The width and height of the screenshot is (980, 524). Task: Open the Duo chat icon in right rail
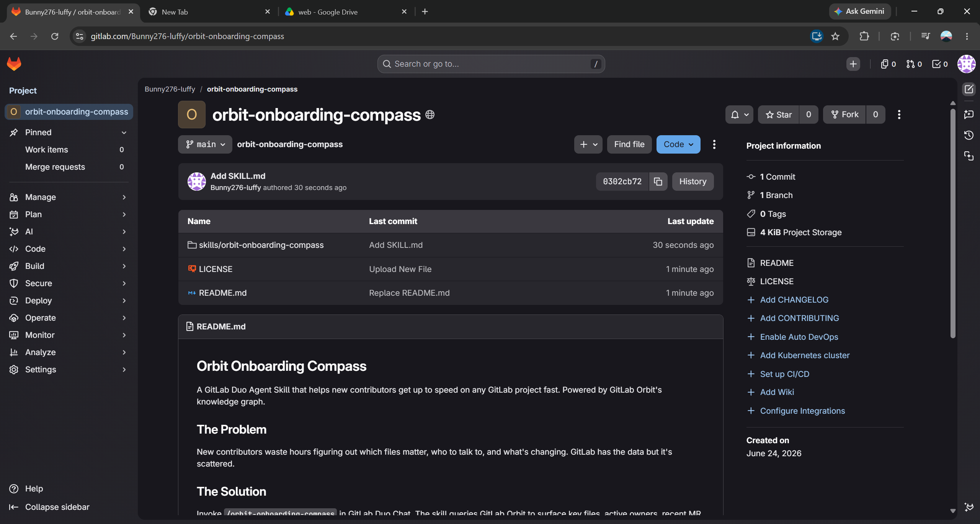[969, 115]
